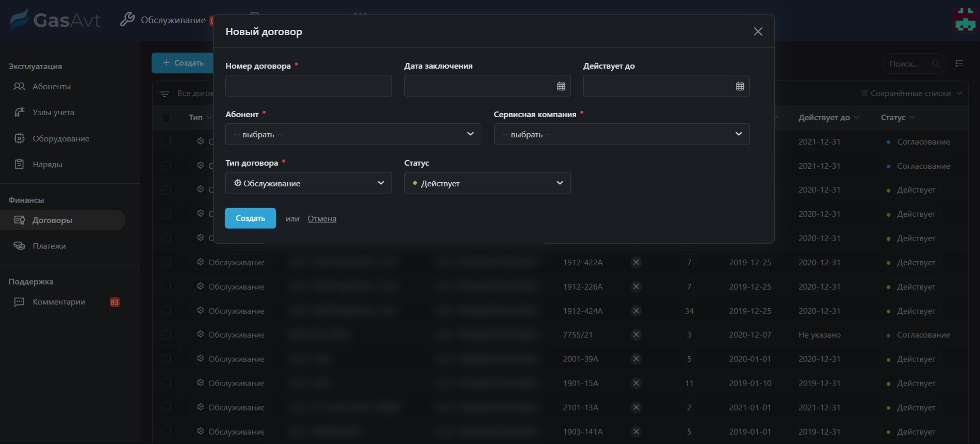The height and width of the screenshot is (444, 980).
Task: Open Оборудование in sidebar
Action: [61, 138]
